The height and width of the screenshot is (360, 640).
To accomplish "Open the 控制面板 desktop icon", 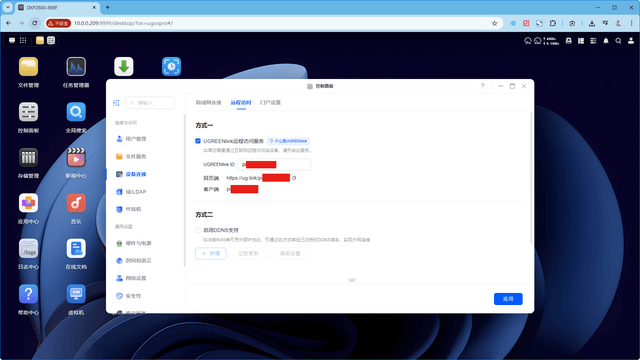I will pos(28,112).
